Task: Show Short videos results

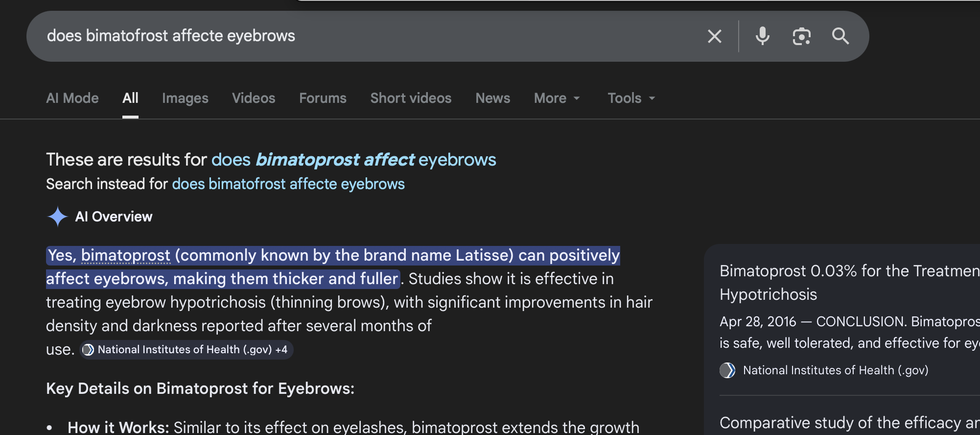Action: (411, 98)
